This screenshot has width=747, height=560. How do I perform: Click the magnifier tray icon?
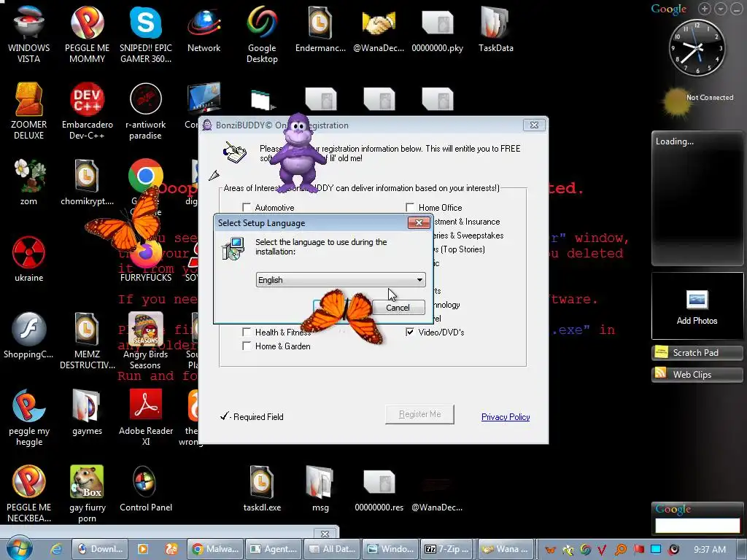tap(621, 550)
